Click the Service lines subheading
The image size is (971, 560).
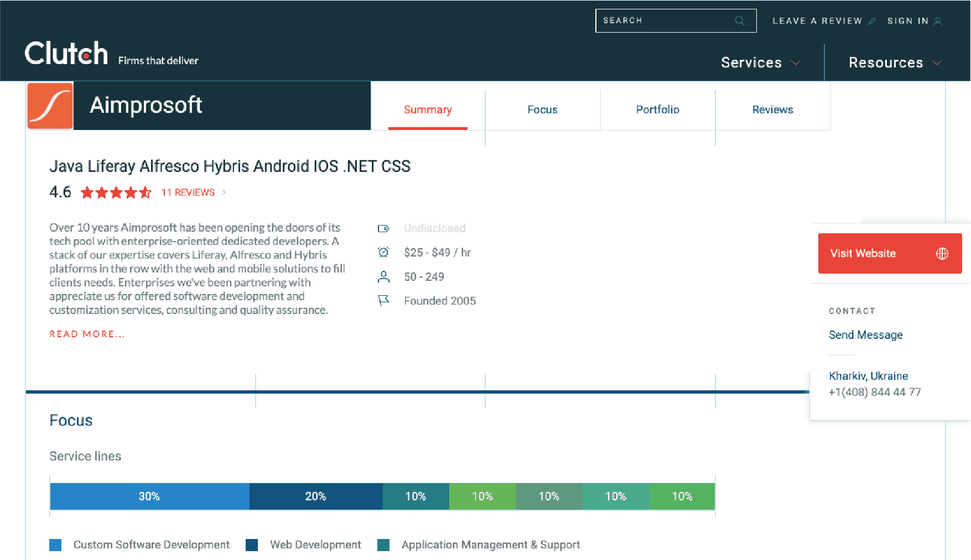click(x=85, y=456)
